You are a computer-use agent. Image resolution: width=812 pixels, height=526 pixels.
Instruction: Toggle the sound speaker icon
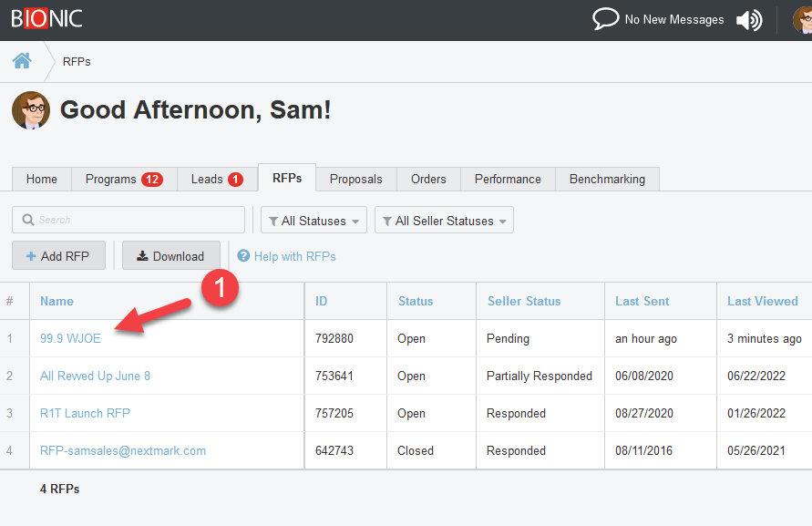[x=748, y=20]
